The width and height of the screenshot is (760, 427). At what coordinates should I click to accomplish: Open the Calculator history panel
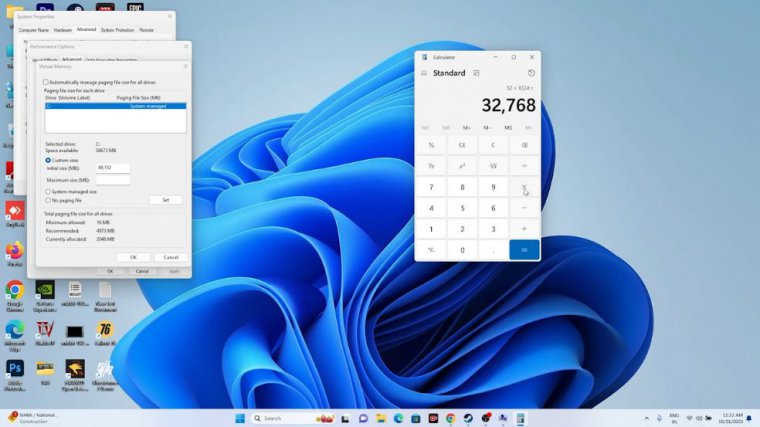pyautogui.click(x=531, y=73)
